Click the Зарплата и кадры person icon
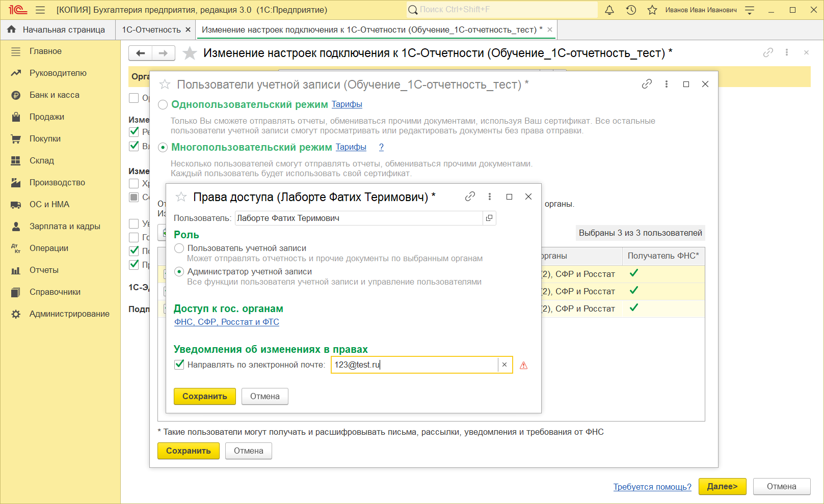The width and height of the screenshot is (824, 504). point(16,227)
